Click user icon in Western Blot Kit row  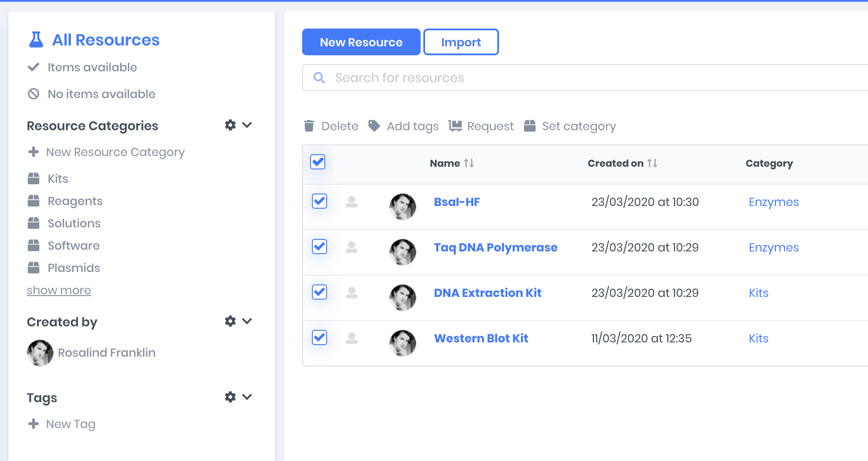coord(352,338)
